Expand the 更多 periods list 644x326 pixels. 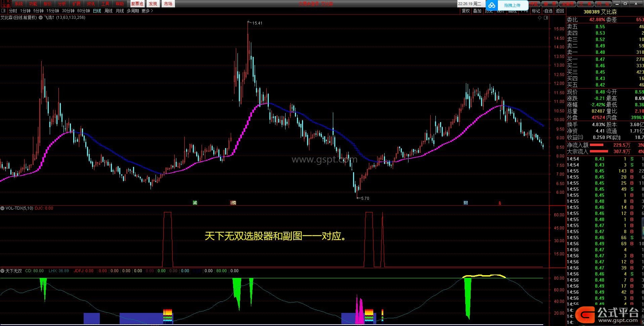(147, 11)
